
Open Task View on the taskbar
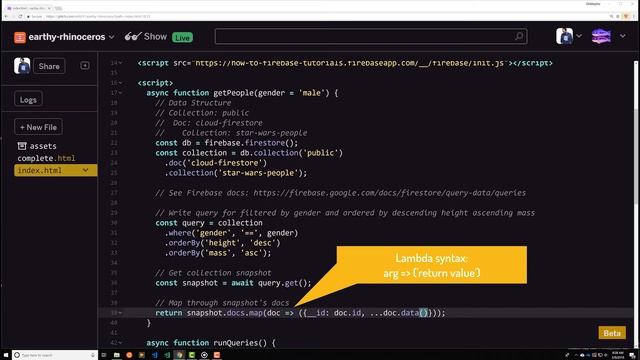(x=104, y=355)
